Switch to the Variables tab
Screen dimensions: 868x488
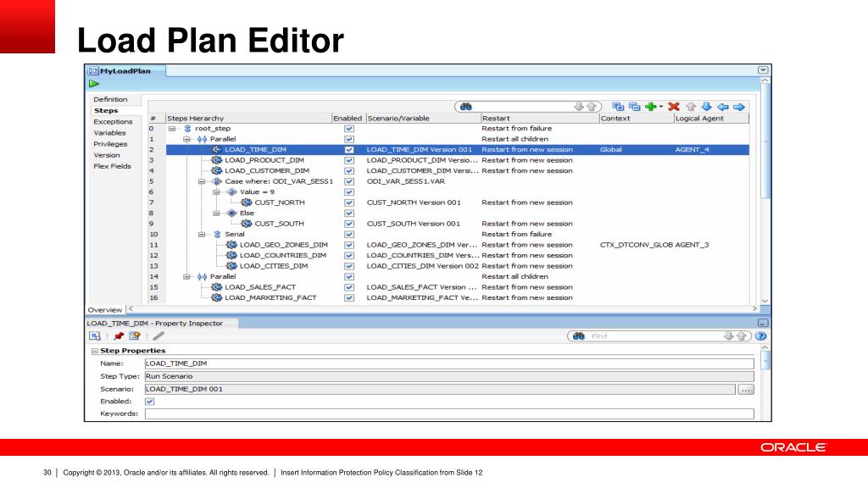[x=109, y=132]
